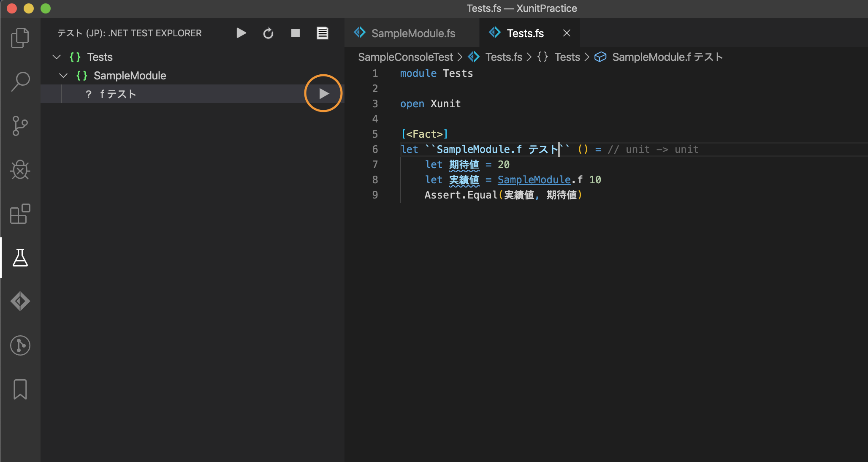Run all tests in Test Explorer toolbar
Image resolution: width=868 pixels, height=462 pixels.
click(x=241, y=33)
